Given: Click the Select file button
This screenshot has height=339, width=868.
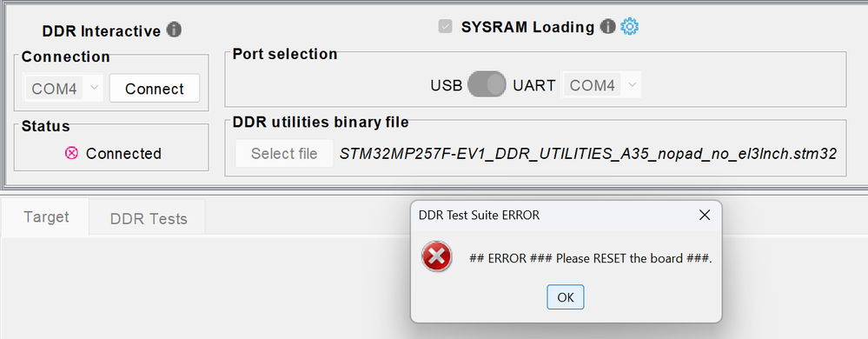Looking at the screenshot, I should (x=284, y=154).
